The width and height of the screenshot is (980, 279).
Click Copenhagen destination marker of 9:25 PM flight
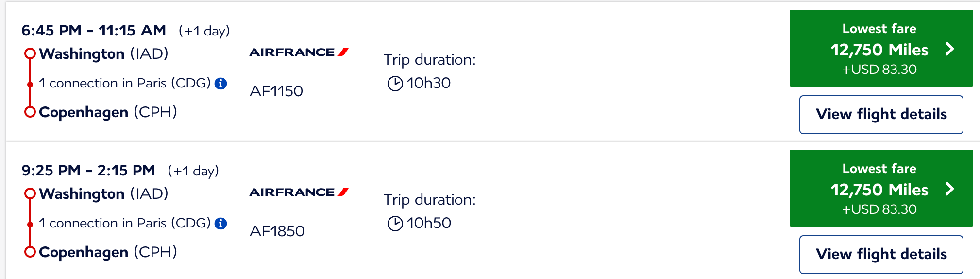coord(30,252)
